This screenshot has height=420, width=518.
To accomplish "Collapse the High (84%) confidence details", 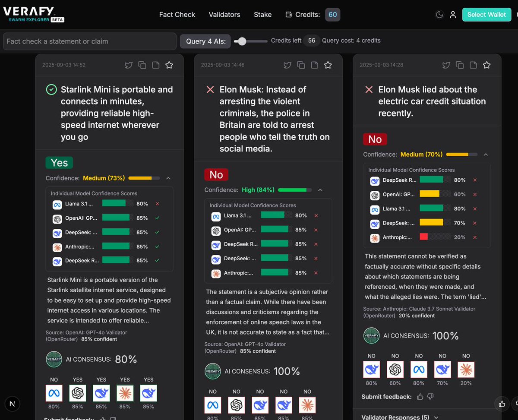I will [320, 190].
